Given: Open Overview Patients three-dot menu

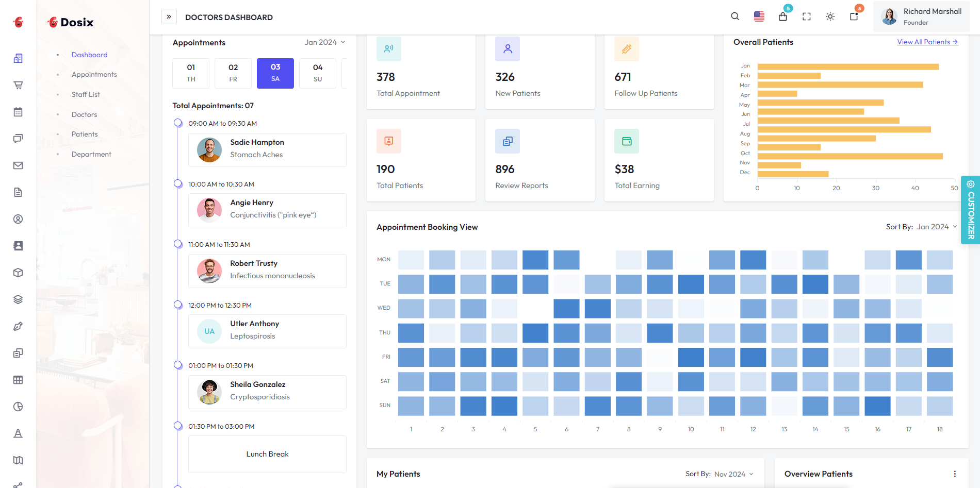Looking at the screenshot, I should [x=955, y=474].
